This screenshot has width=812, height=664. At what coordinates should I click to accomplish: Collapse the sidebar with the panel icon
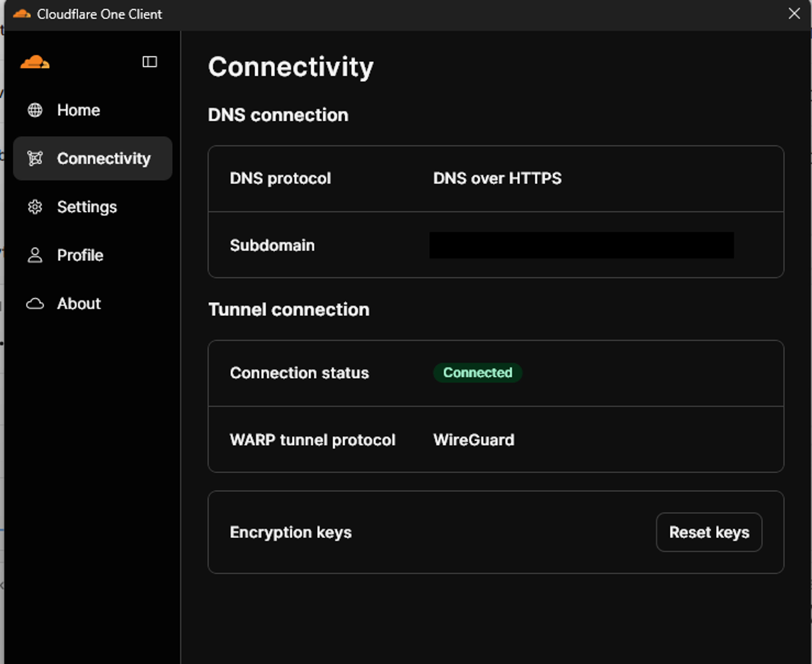(150, 62)
